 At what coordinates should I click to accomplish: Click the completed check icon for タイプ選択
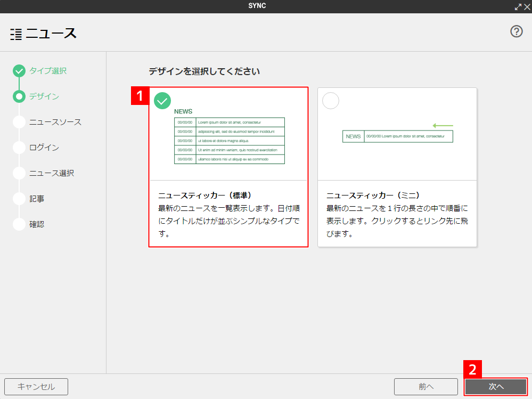[x=19, y=71]
